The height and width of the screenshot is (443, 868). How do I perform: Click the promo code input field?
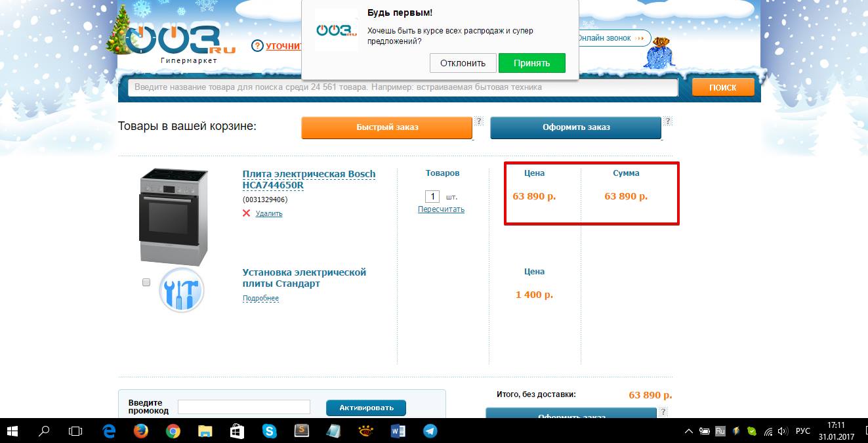tap(244, 407)
